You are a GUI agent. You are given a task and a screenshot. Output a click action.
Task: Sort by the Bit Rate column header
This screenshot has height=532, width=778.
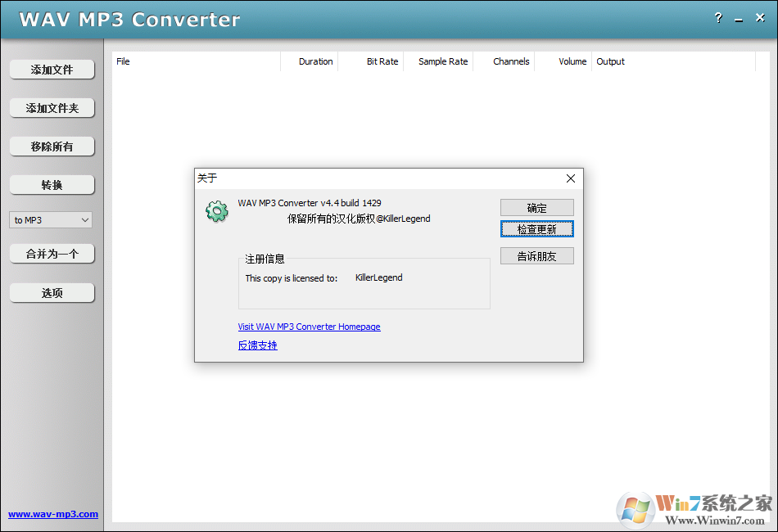tap(371, 61)
